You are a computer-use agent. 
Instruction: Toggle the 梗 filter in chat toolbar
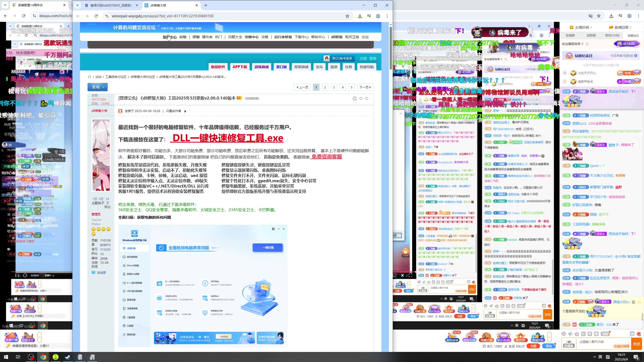point(596,334)
